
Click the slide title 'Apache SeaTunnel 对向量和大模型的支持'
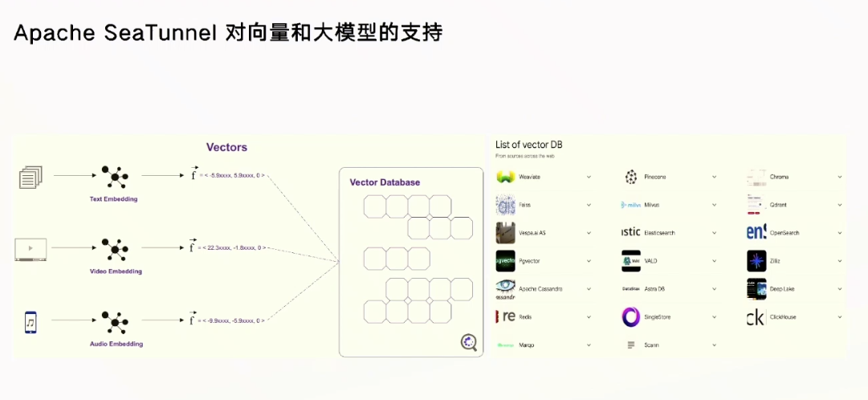pyautogui.click(x=228, y=33)
